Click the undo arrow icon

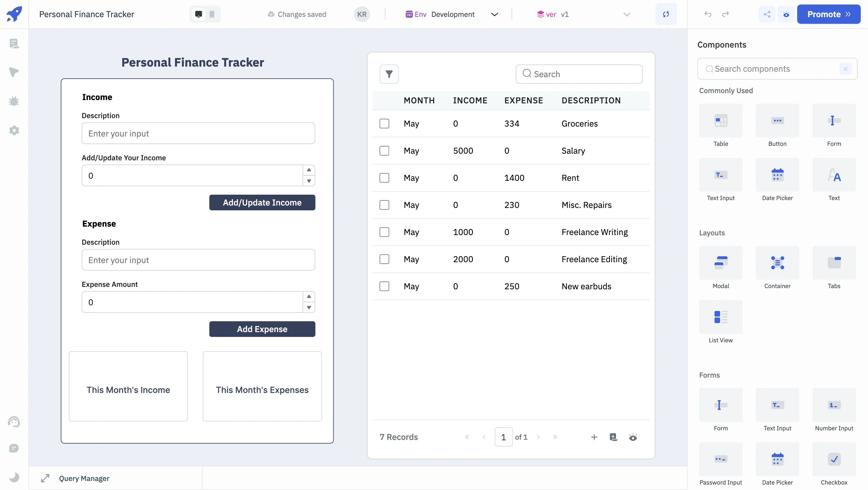pyautogui.click(x=708, y=14)
